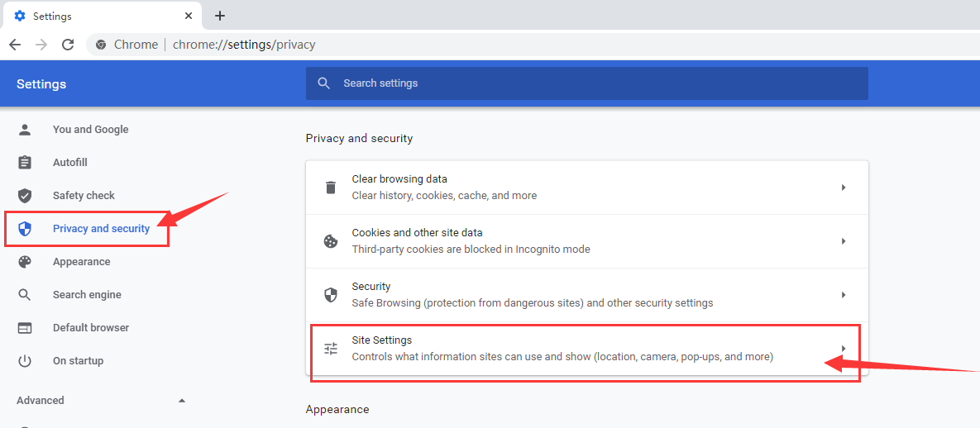The width and height of the screenshot is (980, 428).
Task: Click the browser Forward arrow
Action: point(41,45)
